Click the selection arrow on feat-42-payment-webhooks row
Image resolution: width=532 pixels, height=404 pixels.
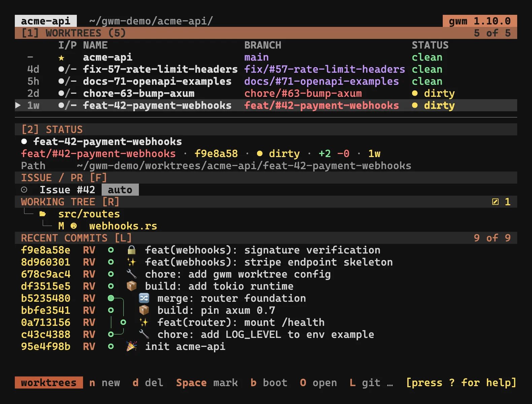point(18,105)
